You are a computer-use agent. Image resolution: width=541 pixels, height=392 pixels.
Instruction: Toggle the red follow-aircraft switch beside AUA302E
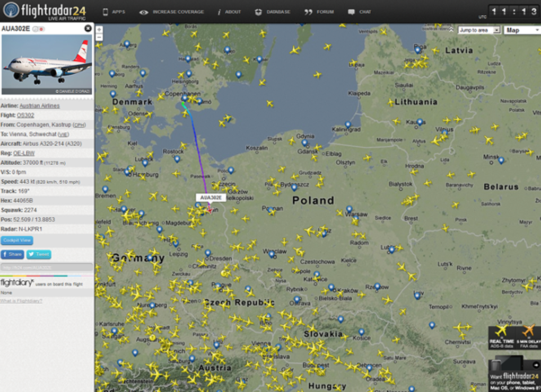[x=41, y=29]
